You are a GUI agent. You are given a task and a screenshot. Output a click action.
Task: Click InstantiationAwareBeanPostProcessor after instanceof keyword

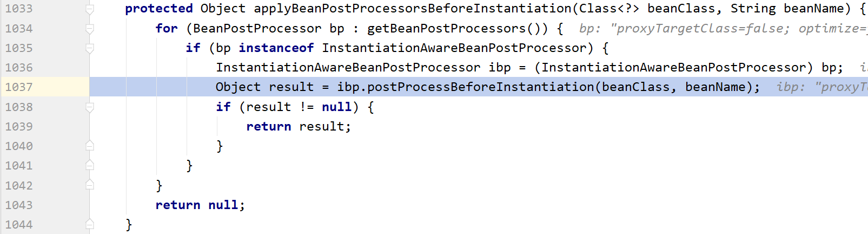454,48
